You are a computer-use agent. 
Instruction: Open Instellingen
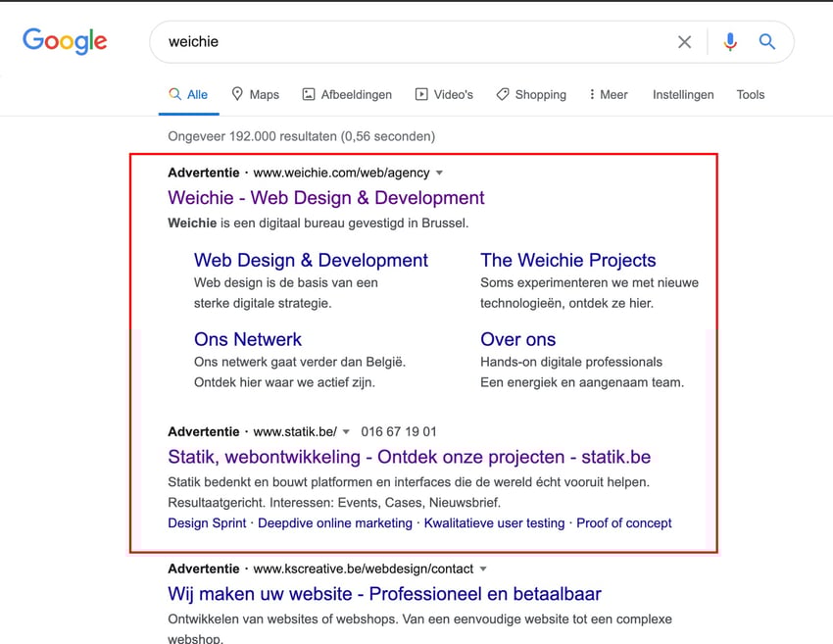click(x=683, y=94)
